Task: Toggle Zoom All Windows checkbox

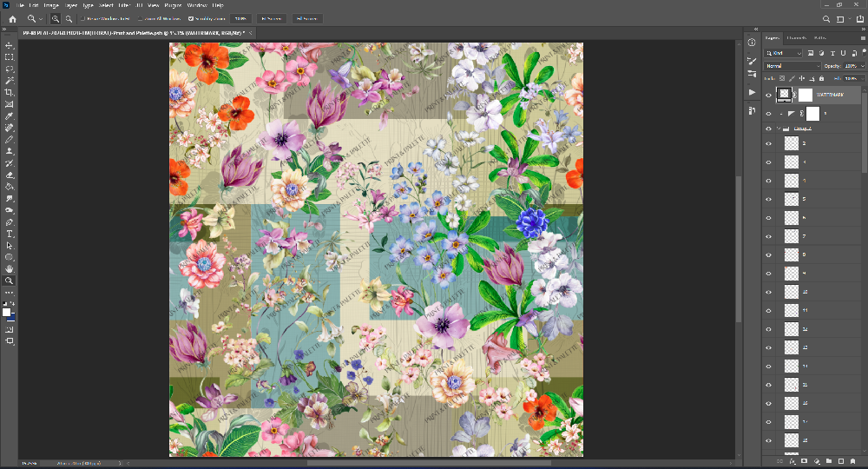Action: (x=140, y=19)
